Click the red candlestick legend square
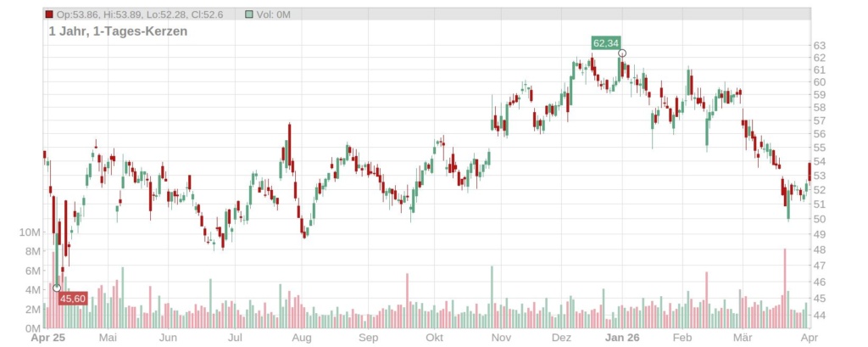The image size is (868, 347). click(49, 14)
